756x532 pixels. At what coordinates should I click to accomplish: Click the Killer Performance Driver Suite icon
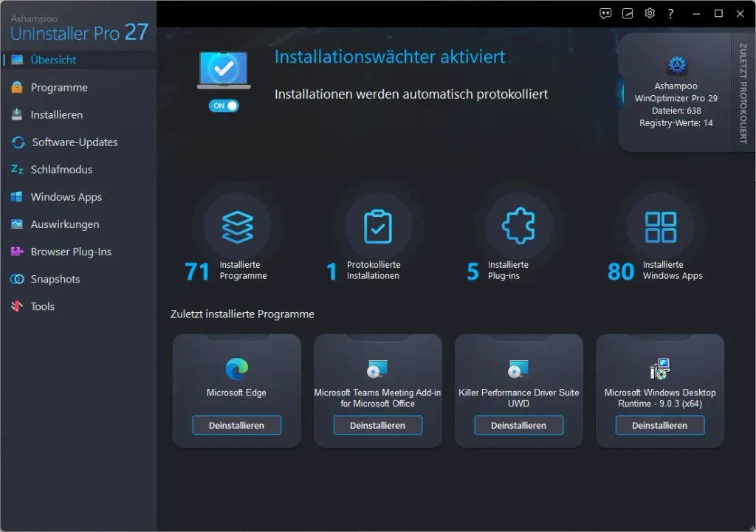(x=519, y=369)
